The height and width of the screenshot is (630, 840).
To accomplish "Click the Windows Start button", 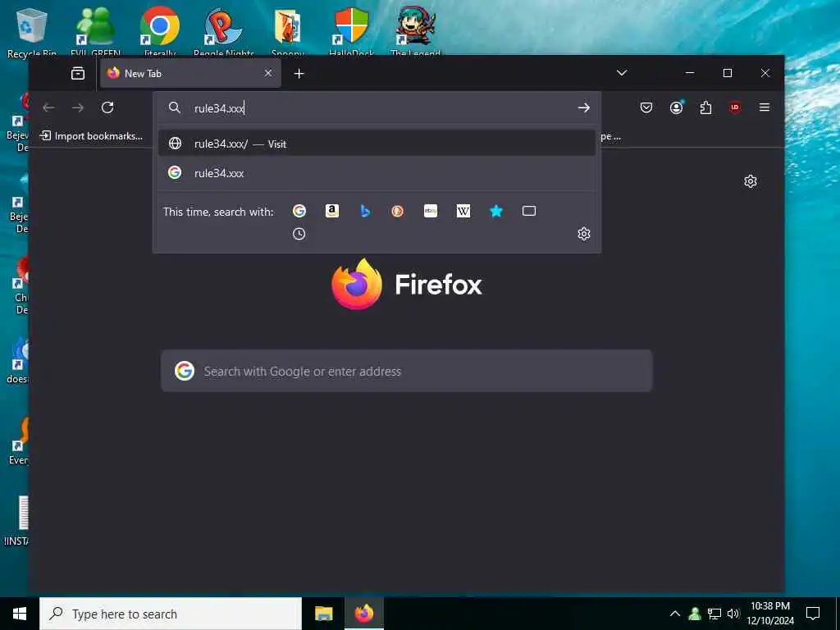I will 20,614.
